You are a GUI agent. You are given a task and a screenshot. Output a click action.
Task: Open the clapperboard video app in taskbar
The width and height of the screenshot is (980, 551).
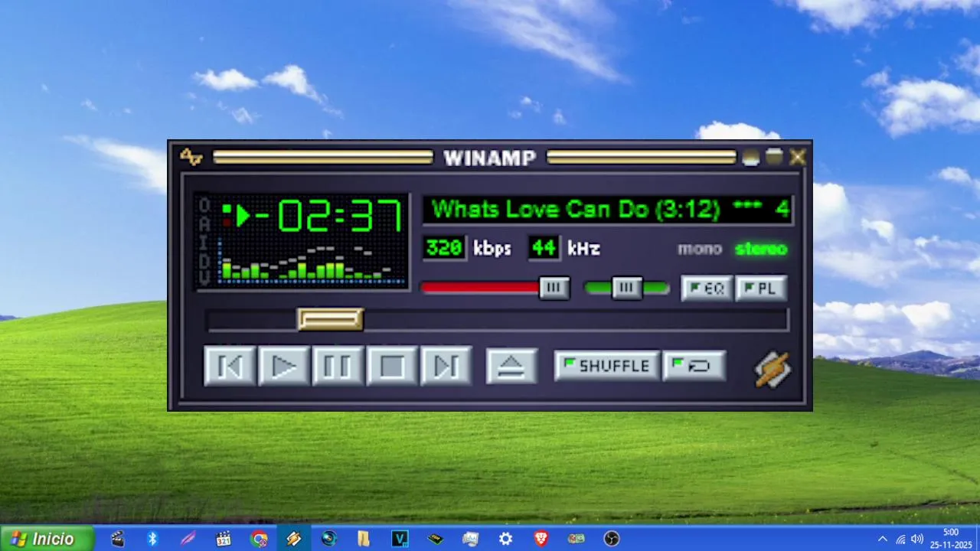coord(117,539)
